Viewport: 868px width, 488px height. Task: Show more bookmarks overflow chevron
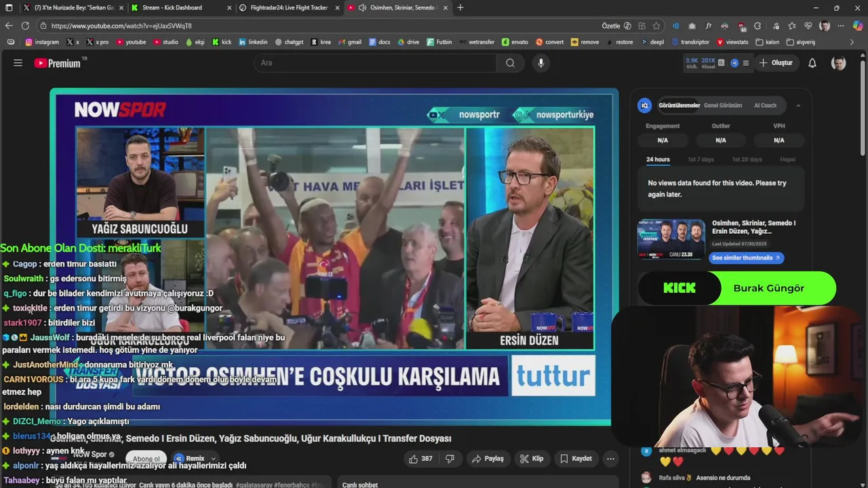tap(852, 42)
